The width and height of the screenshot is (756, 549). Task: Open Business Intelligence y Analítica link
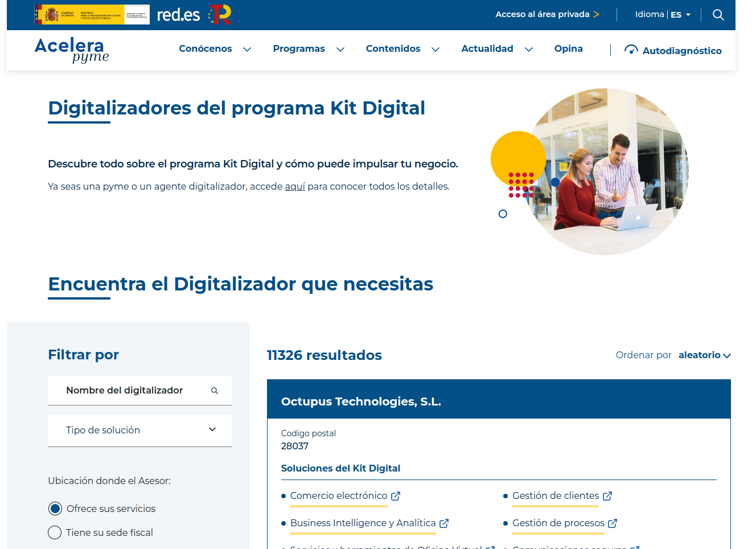[x=363, y=523]
